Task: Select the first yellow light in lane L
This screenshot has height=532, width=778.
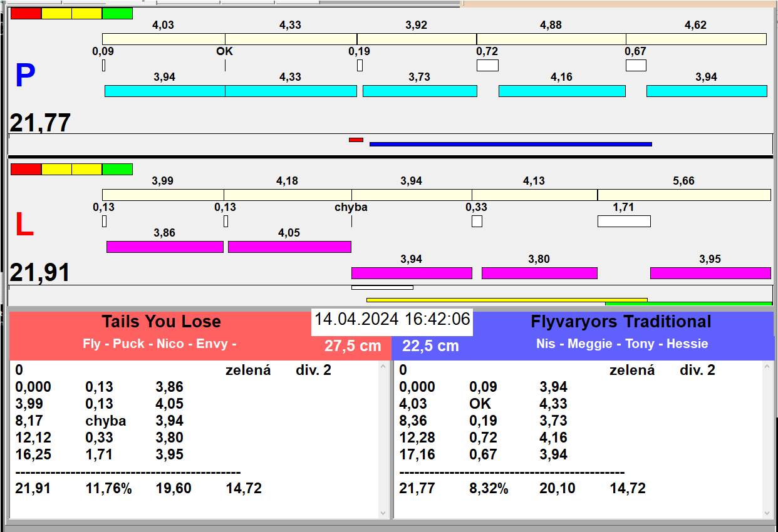Action: 56,169
